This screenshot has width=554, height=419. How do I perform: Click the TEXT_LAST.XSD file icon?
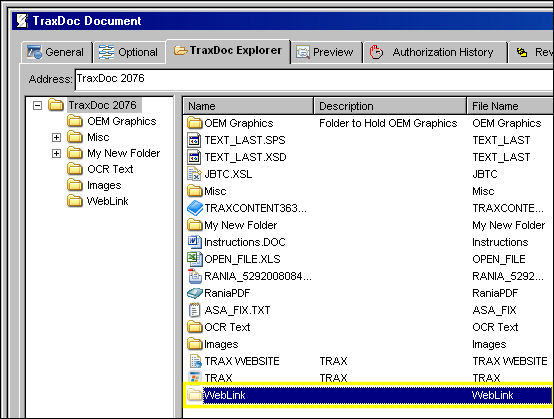[x=194, y=157]
